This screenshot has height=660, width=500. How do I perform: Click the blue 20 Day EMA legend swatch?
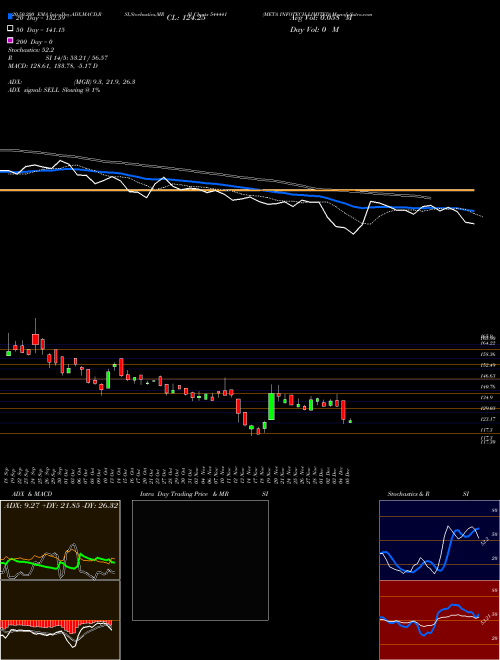[x=11, y=16]
